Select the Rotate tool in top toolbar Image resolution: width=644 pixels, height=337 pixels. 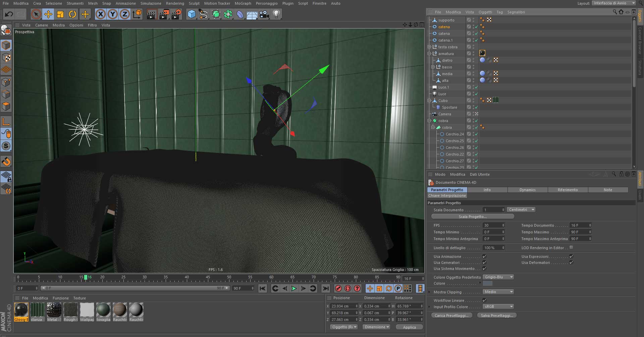(x=72, y=14)
